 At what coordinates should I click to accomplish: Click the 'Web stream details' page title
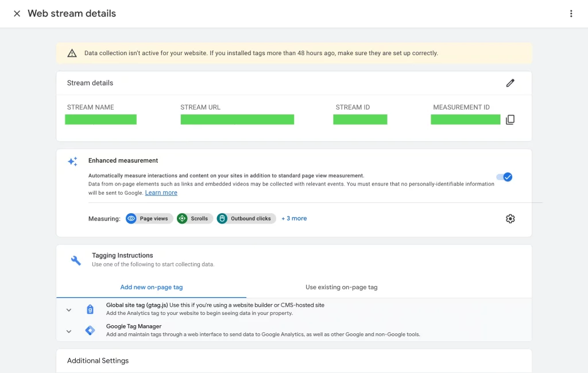coord(72,14)
